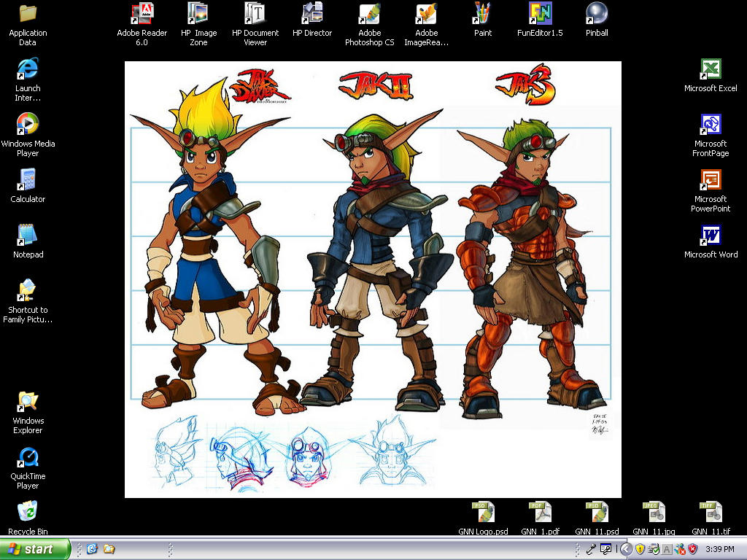747x560 pixels.
Task: Launch QuickTime Player shortcut
Action: (28, 468)
